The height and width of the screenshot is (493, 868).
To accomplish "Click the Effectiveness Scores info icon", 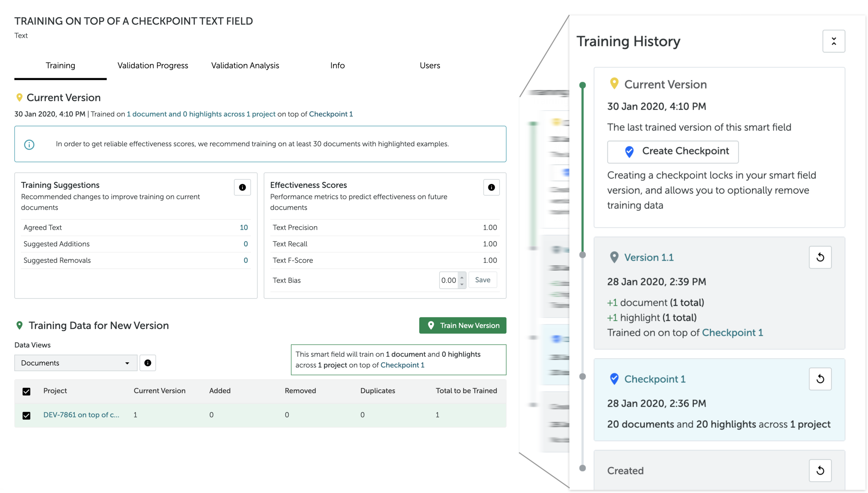I will point(491,187).
